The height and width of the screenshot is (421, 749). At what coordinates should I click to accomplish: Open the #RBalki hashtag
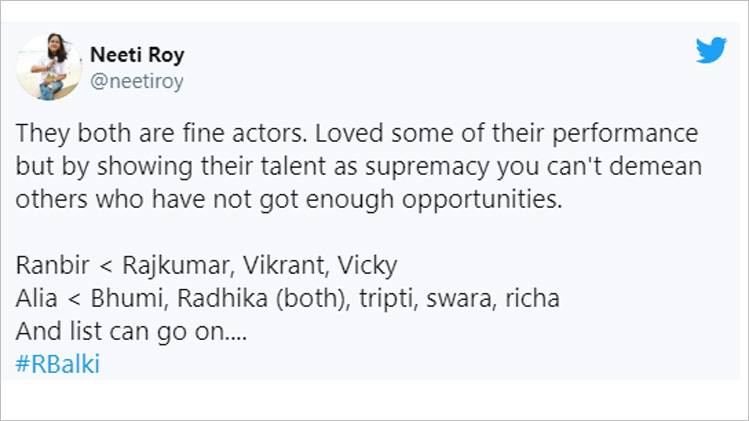click(58, 364)
